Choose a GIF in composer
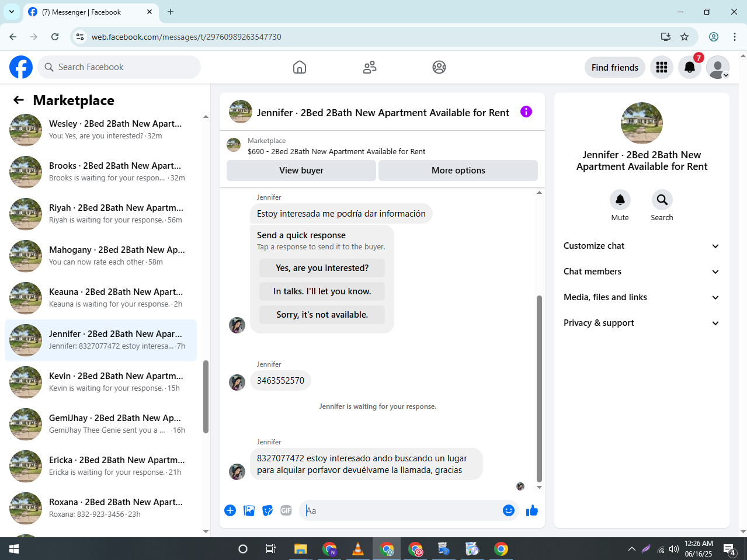Viewport: 747px width, 560px height. click(286, 510)
